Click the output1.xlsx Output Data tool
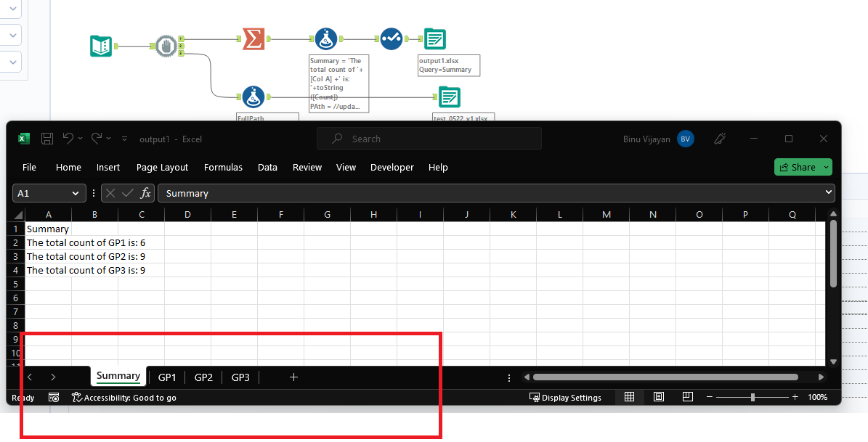868x442 pixels. click(434, 38)
